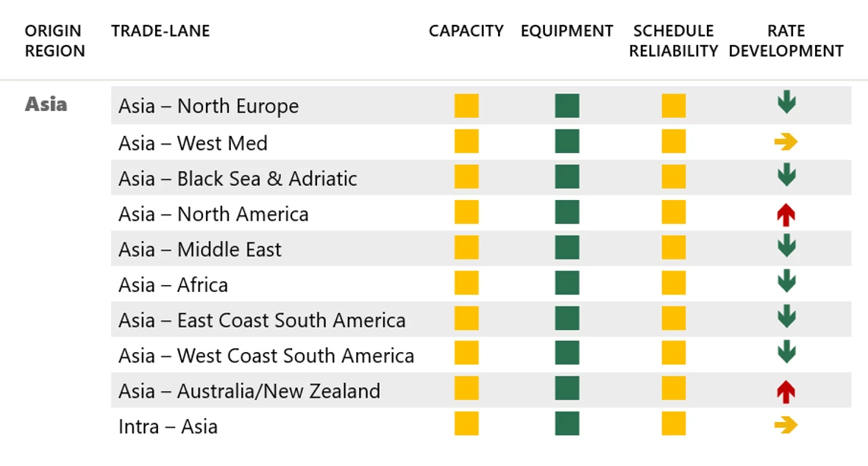This screenshot has width=868, height=466.
Task: Click the EQUIPMENT column header
Action: tap(566, 32)
